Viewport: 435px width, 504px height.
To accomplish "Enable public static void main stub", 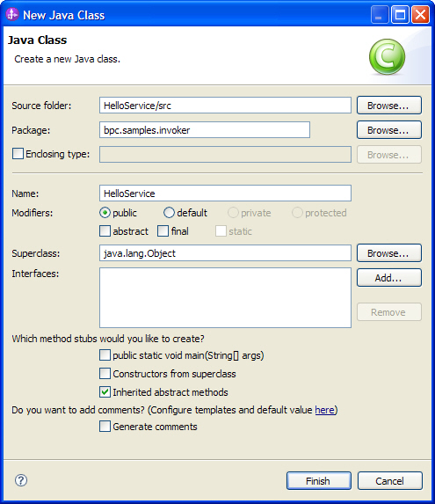I will [105, 355].
